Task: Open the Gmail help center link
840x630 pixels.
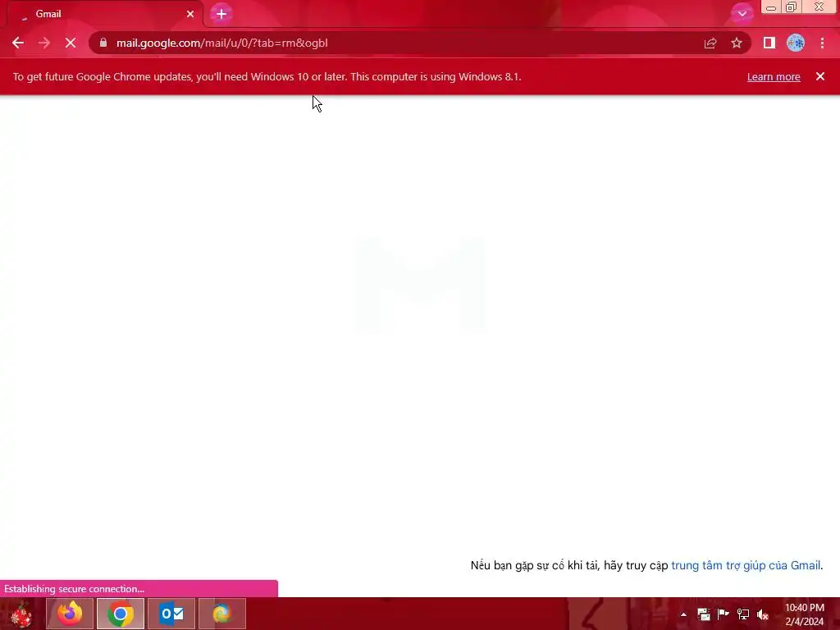Action: point(746,565)
